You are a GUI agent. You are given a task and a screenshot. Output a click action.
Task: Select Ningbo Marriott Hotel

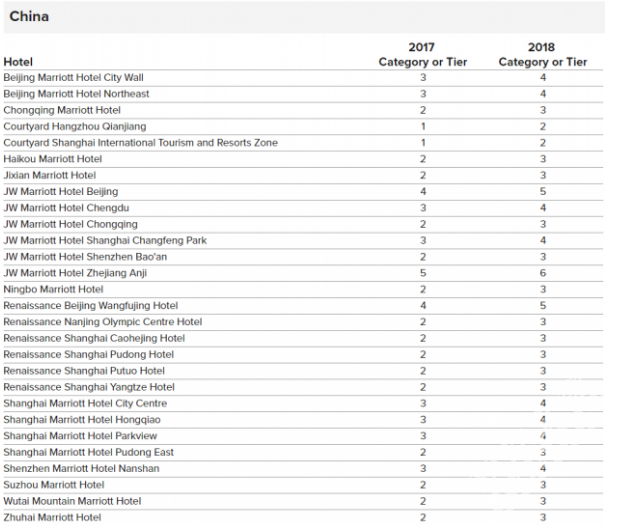(x=53, y=289)
